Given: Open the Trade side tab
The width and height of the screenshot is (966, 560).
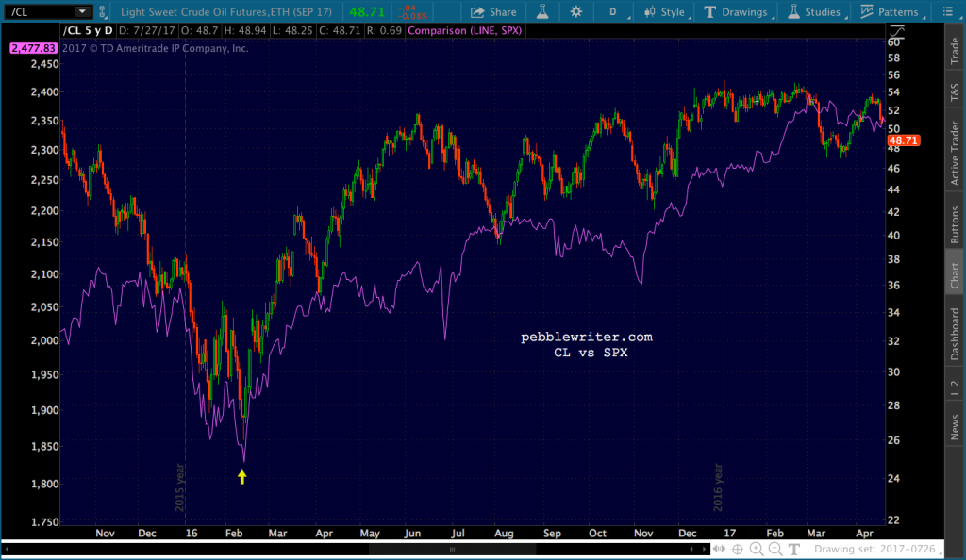Looking at the screenshot, I should [955, 51].
